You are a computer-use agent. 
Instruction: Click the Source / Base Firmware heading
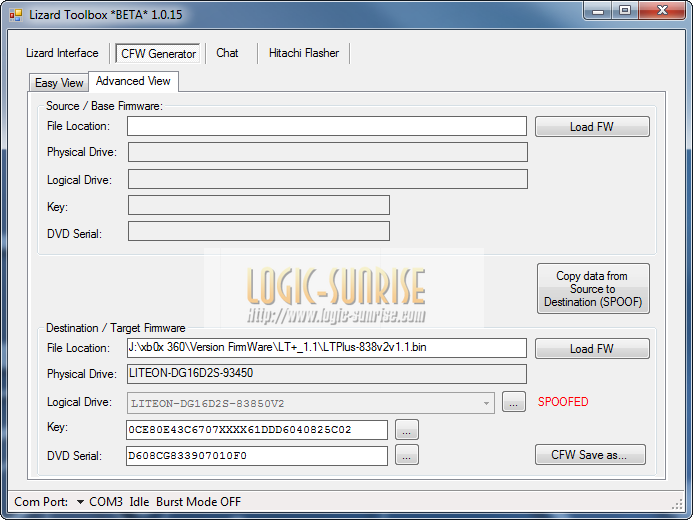pyautogui.click(x=104, y=106)
